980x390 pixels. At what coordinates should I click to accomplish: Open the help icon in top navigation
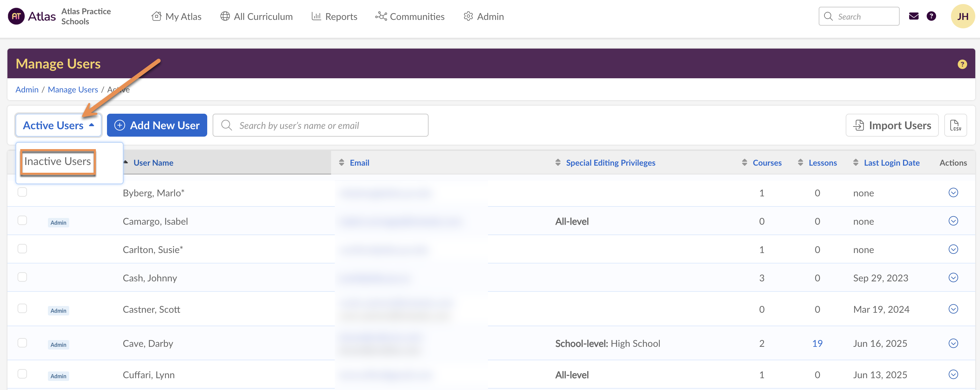pyautogui.click(x=931, y=16)
